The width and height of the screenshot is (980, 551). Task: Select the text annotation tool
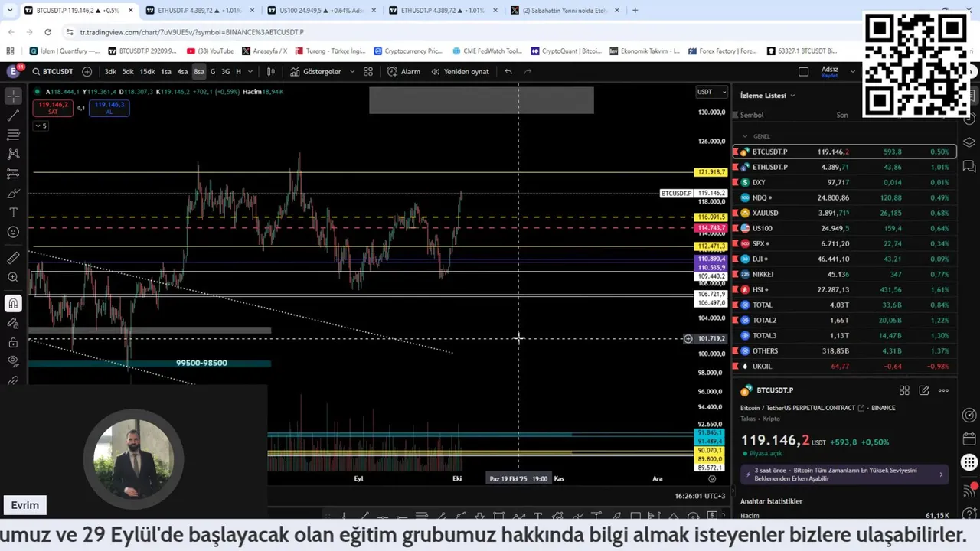pos(13,213)
